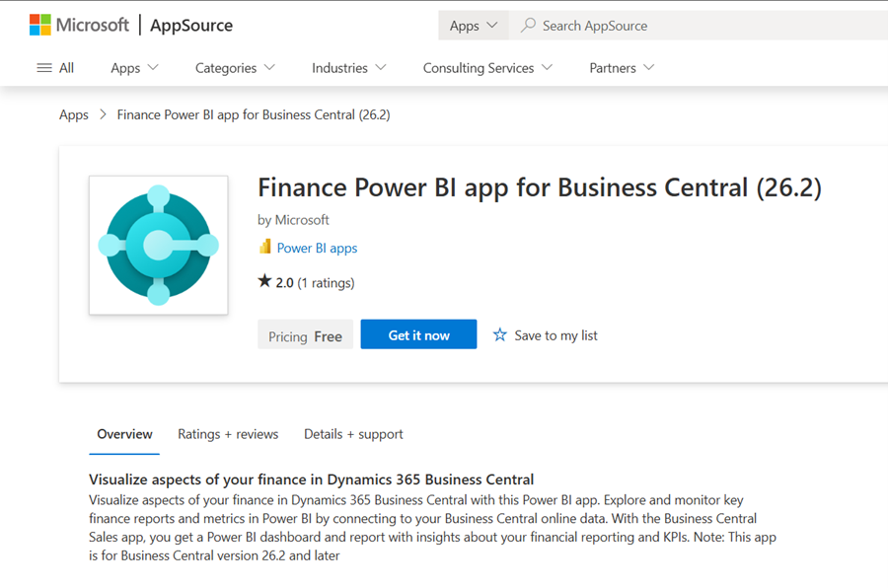Screen dimensions: 888x588
Task: Click the Microsoft logo in the header
Action: tap(79, 25)
